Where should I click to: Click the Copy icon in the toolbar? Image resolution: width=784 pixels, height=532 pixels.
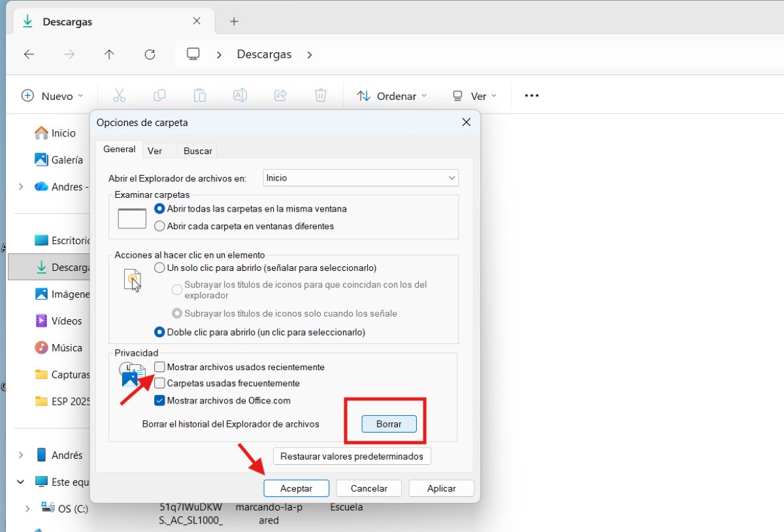point(159,95)
